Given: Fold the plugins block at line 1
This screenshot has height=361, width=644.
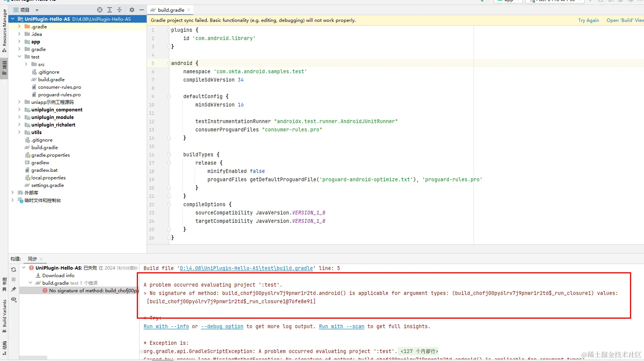Looking at the screenshot, I should click(x=169, y=30).
